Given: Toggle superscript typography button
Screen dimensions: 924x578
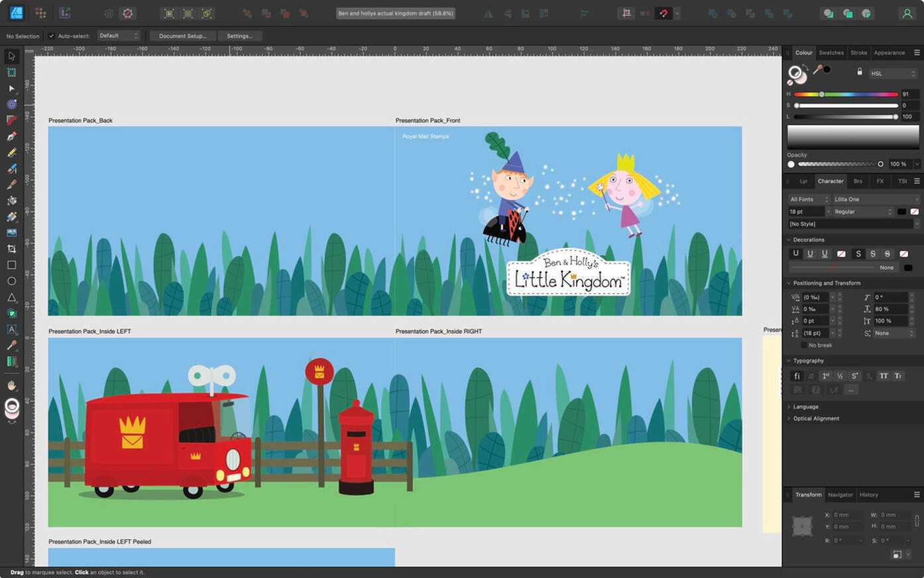Looking at the screenshot, I should [x=854, y=376].
